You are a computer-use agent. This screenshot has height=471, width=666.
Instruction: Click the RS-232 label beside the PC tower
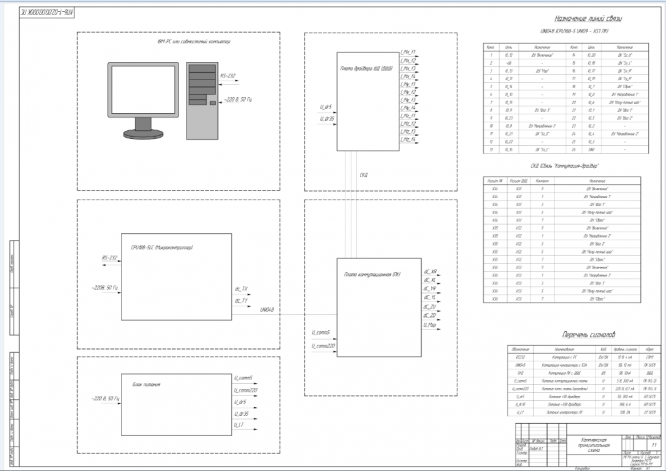(x=228, y=76)
